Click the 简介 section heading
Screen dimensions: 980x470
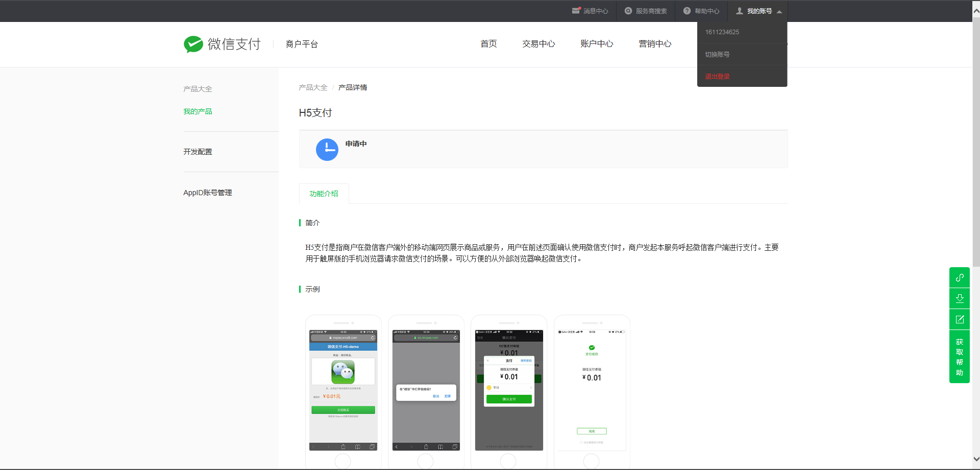click(312, 223)
